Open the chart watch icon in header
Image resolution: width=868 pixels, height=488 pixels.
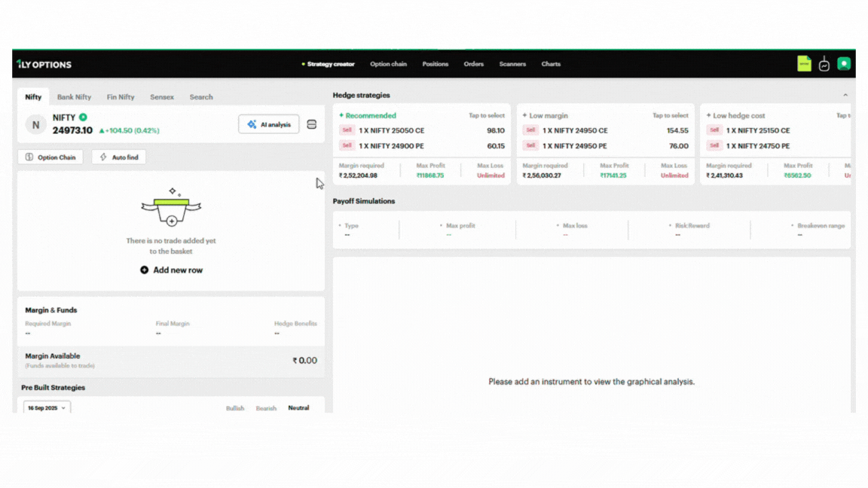pyautogui.click(x=824, y=64)
